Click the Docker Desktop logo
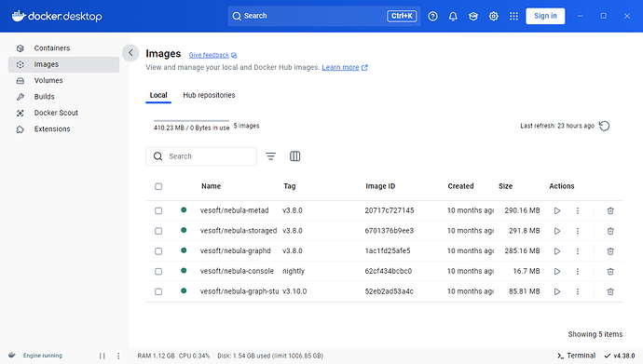This screenshot has height=364, width=643. click(57, 16)
